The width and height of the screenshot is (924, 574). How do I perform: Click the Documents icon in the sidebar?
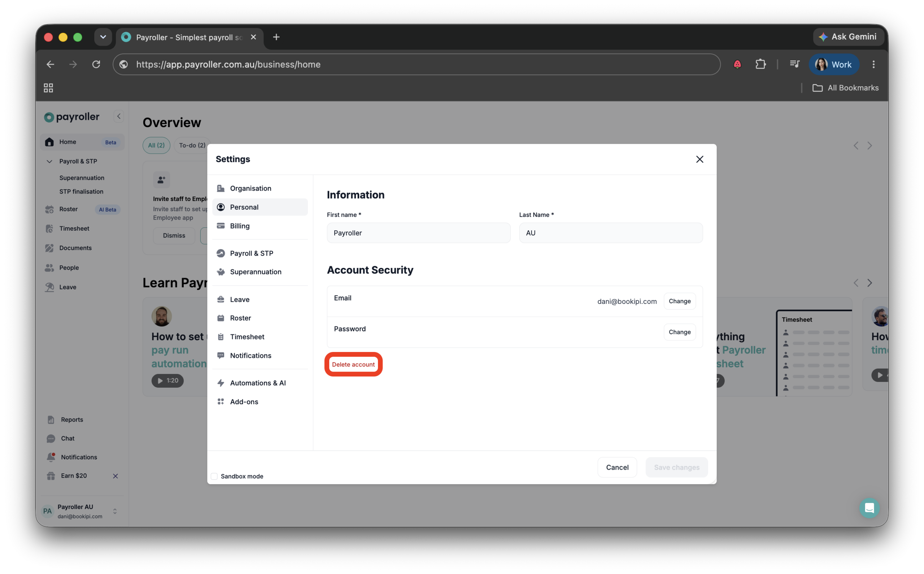click(49, 248)
